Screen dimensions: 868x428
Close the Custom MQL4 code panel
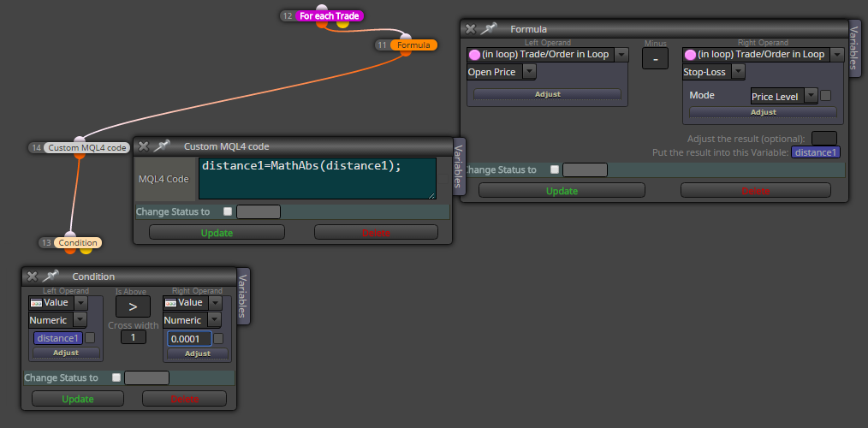[143, 146]
